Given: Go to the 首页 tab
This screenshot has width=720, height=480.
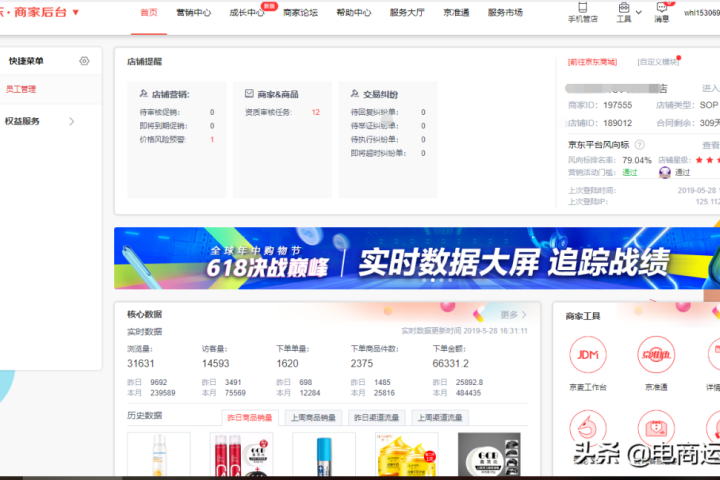Looking at the screenshot, I should tap(149, 12).
